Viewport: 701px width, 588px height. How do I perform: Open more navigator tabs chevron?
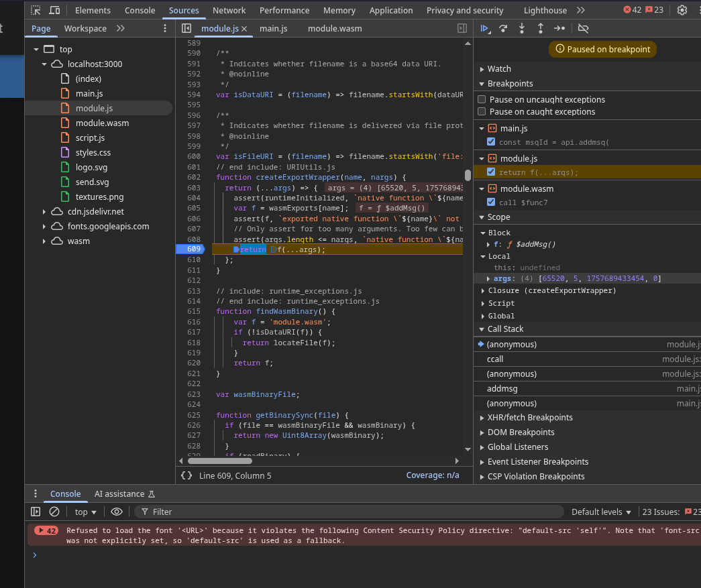(x=121, y=28)
